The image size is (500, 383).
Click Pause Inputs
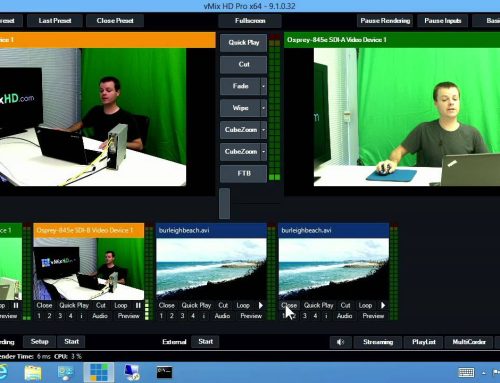click(443, 21)
